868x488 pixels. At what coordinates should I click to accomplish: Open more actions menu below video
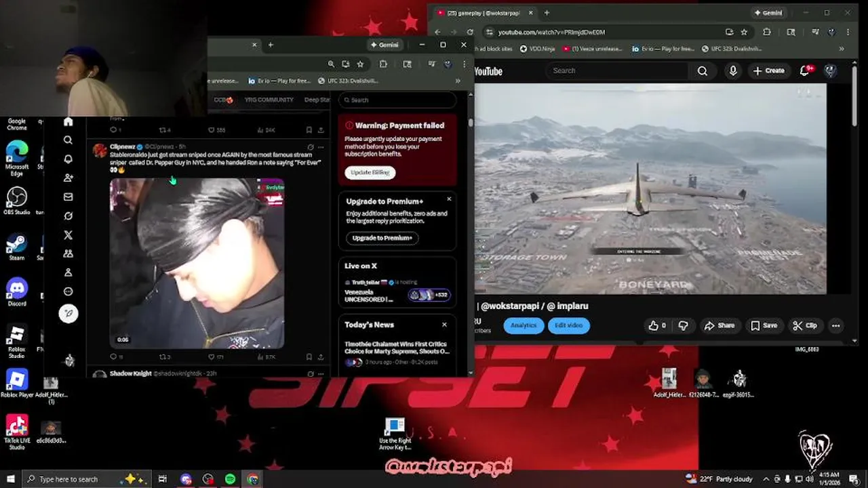click(x=836, y=325)
